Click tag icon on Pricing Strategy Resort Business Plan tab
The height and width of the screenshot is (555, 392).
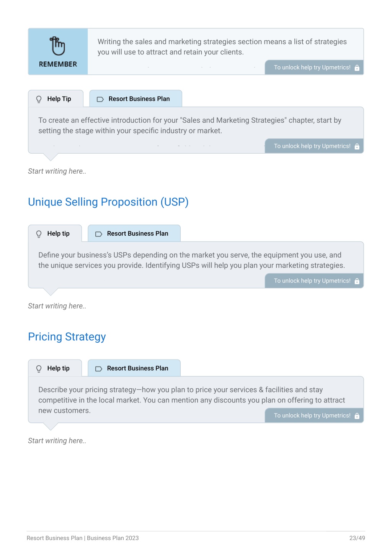coord(99,369)
